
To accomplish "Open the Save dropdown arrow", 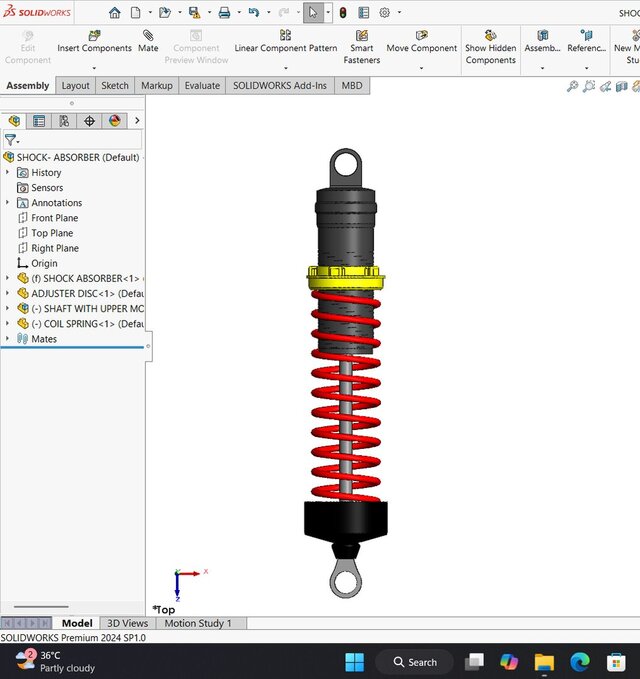I will coord(210,13).
